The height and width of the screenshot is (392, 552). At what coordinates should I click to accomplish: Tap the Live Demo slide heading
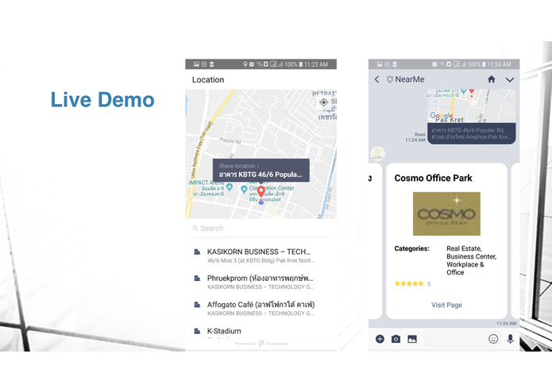pos(102,99)
